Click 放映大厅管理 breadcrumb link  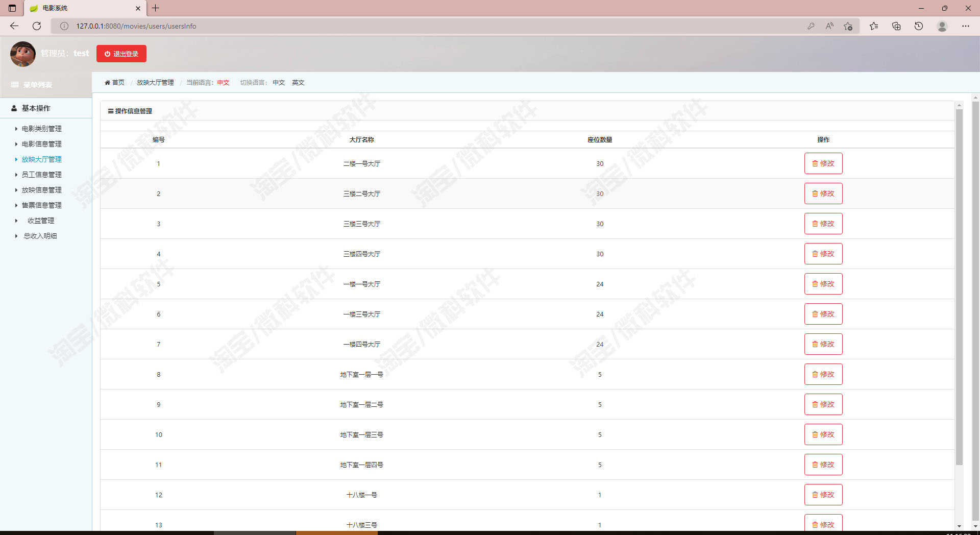155,82
